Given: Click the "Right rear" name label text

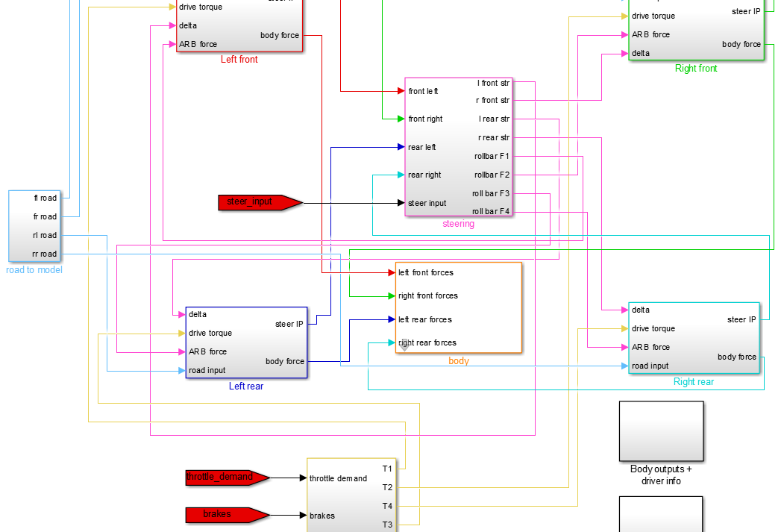Looking at the screenshot, I should (x=694, y=382).
